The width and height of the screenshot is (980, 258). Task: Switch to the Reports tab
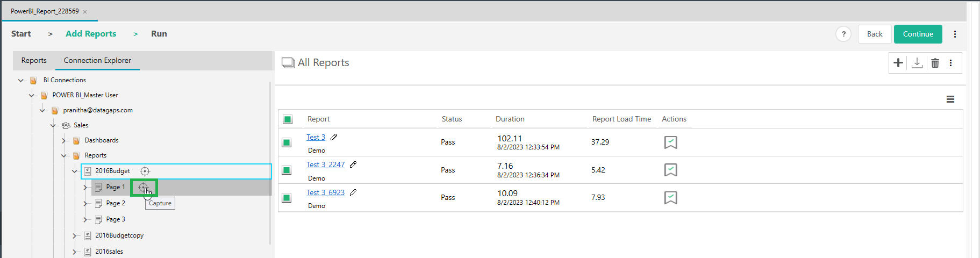tap(34, 61)
